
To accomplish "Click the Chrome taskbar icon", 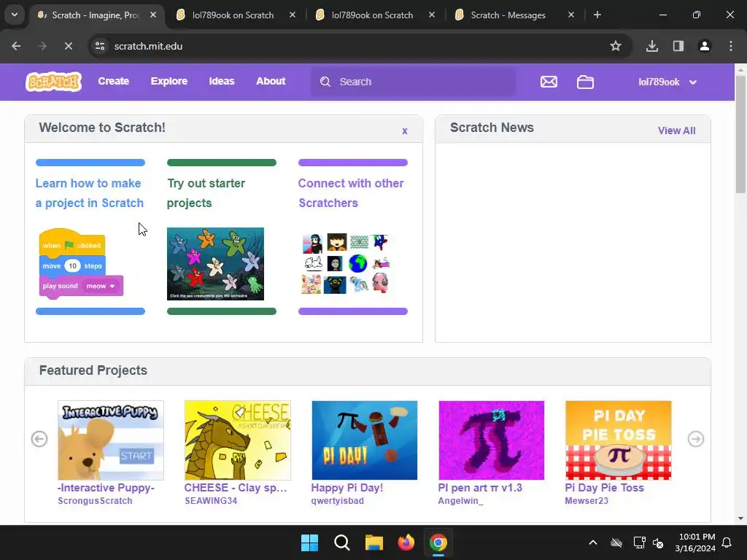I will pos(438,542).
